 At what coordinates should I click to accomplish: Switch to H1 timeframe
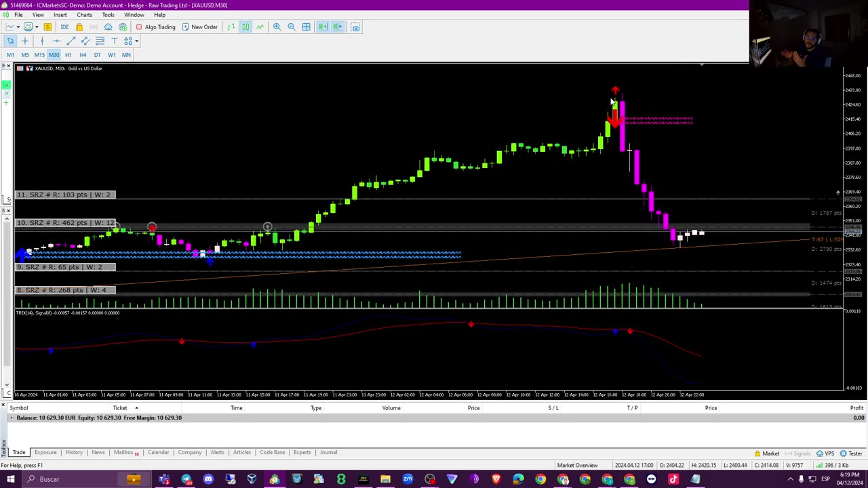[x=68, y=55]
